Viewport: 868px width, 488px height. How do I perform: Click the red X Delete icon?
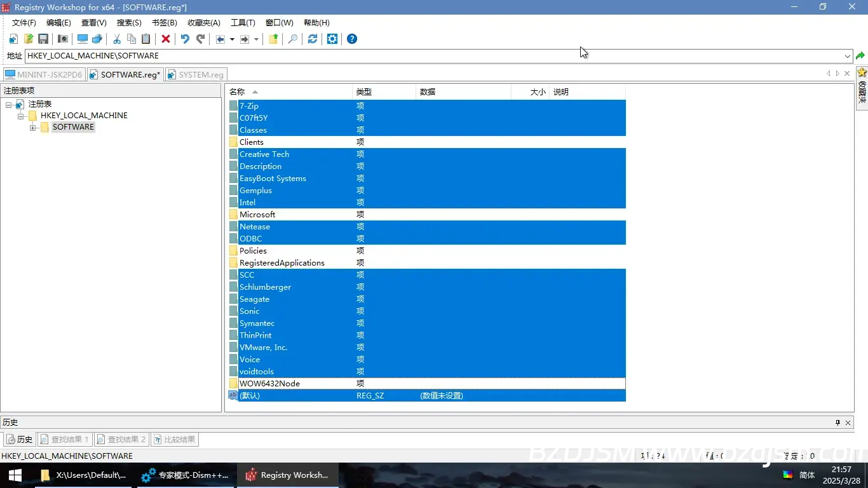[166, 39]
